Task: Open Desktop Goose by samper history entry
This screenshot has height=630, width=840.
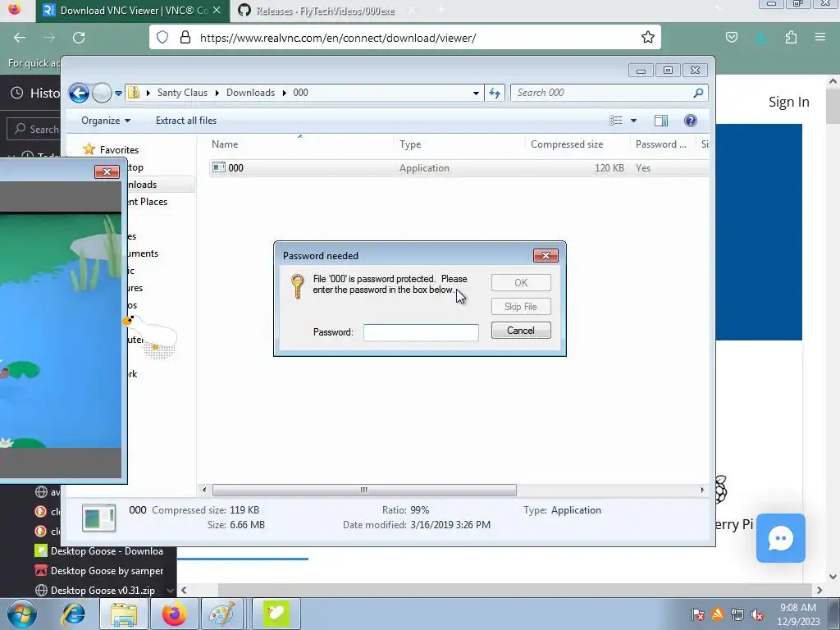Action: [99, 571]
